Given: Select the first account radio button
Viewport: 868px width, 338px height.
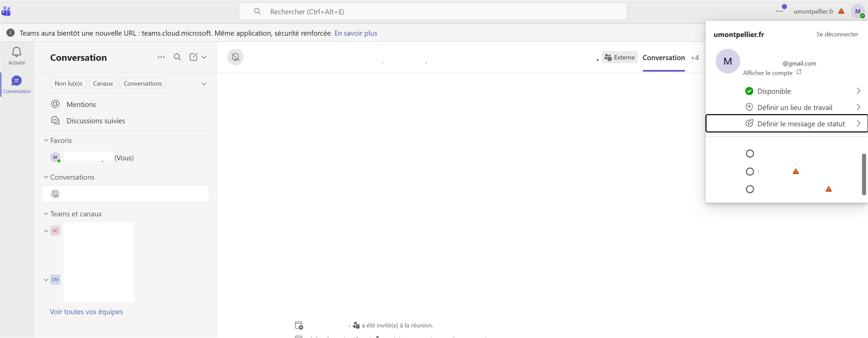Looking at the screenshot, I should (x=750, y=154).
